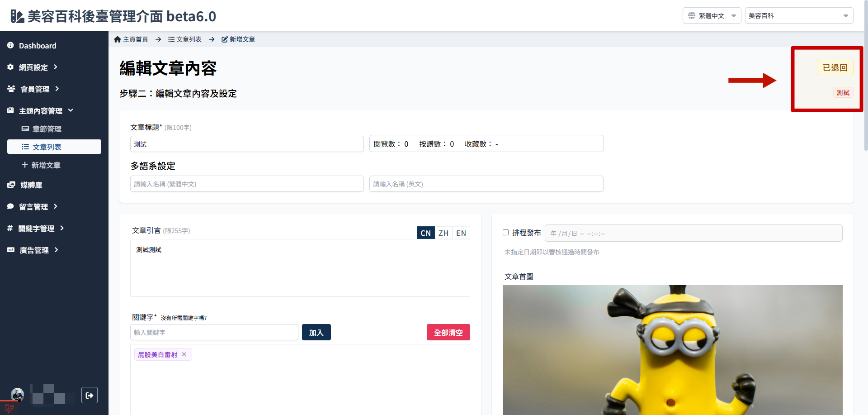Click the 留言管理 comment bubble icon
The width and height of the screenshot is (868, 415).
(10, 206)
